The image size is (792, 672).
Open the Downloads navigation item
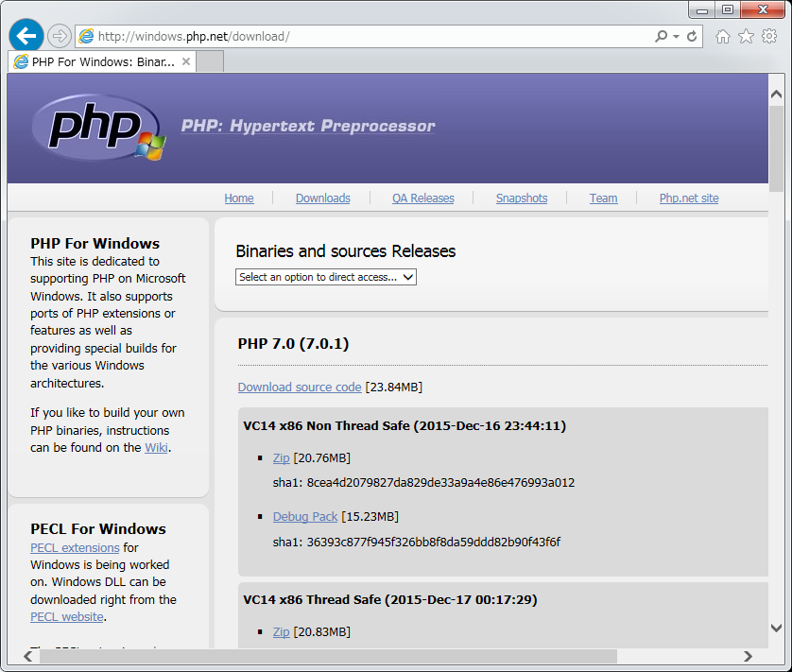click(x=322, y=198)
